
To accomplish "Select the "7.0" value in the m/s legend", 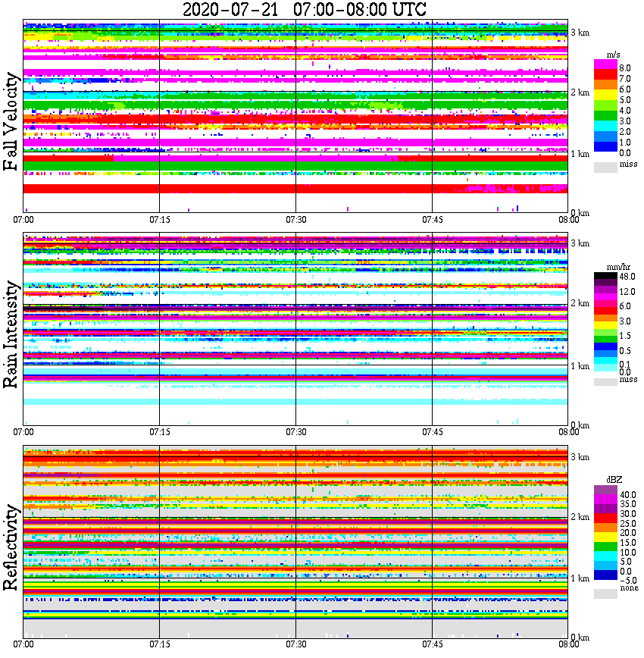I will (x=625, y=79).
